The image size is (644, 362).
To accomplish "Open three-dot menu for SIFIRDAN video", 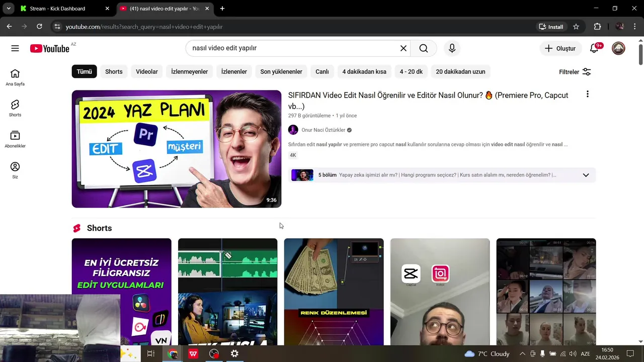I will (587, 95).
